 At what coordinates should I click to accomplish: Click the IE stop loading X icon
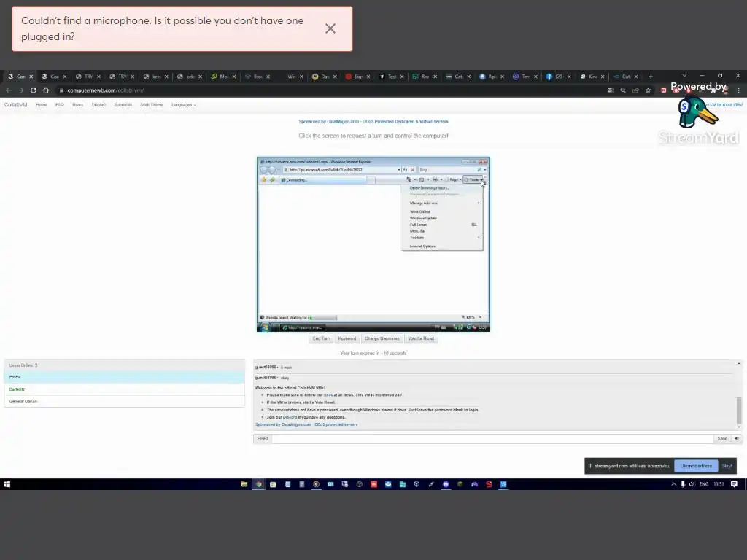[413, 169]
